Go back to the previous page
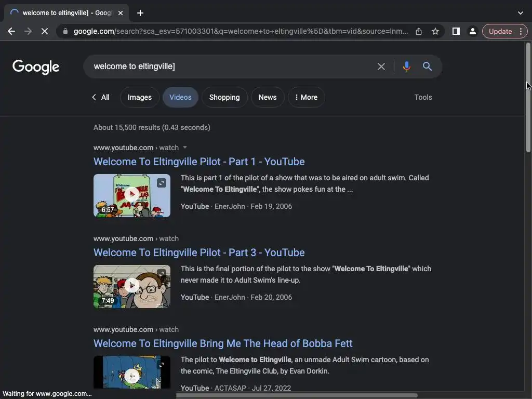This screenshot has height=399, width=532. [x=11, y=31]
